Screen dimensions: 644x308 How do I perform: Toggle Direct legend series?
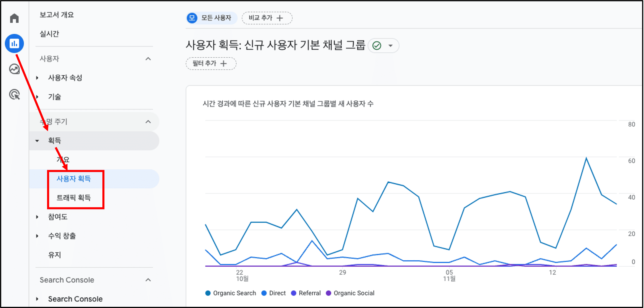click(x=273, y=293)
